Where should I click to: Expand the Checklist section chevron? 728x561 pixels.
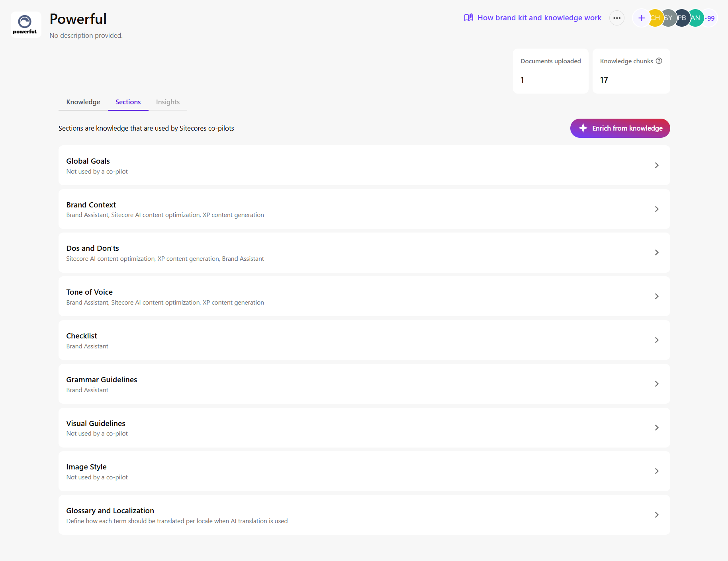657,340
